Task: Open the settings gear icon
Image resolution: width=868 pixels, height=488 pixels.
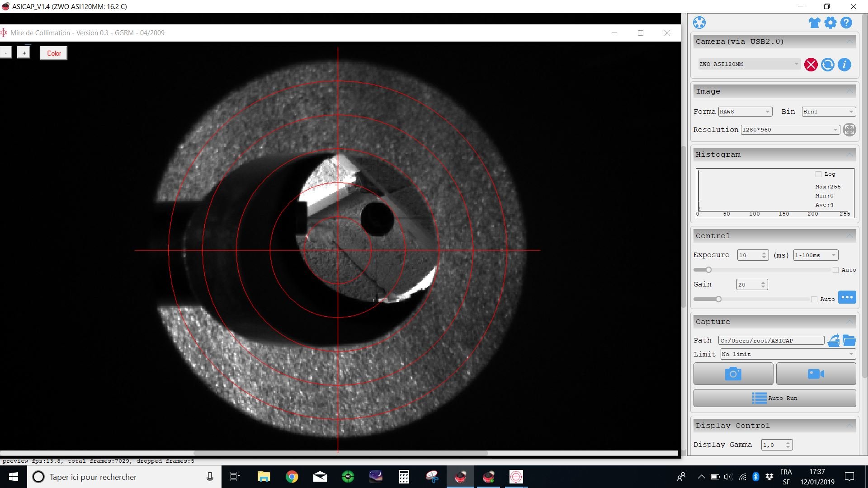Action: tap(830, 23)
